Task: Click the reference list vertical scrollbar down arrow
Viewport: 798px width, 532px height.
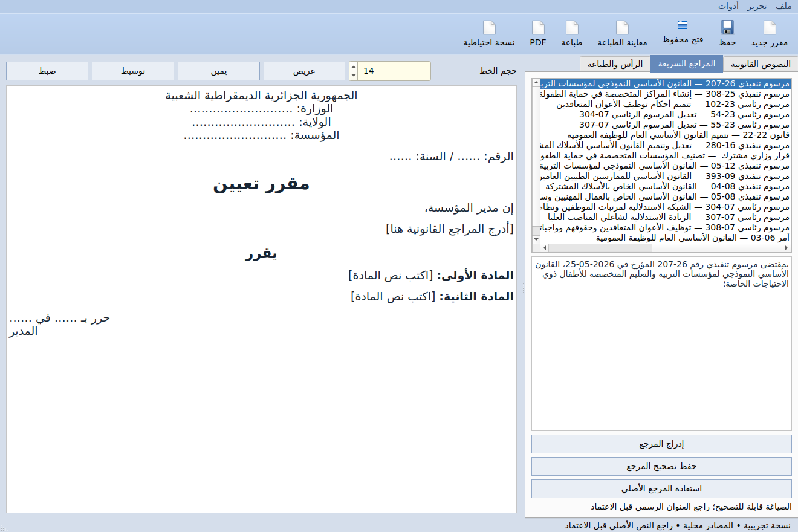Action: (x=536, y=239)
